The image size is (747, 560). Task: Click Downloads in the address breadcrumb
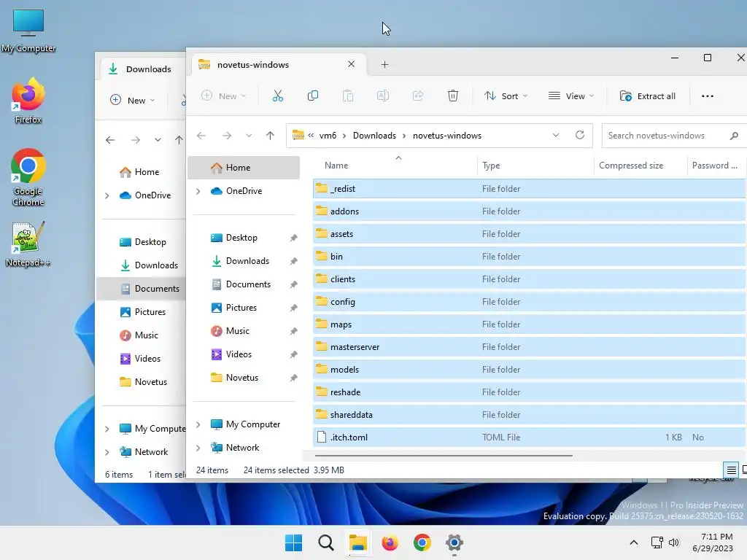(x=374, y=136)
